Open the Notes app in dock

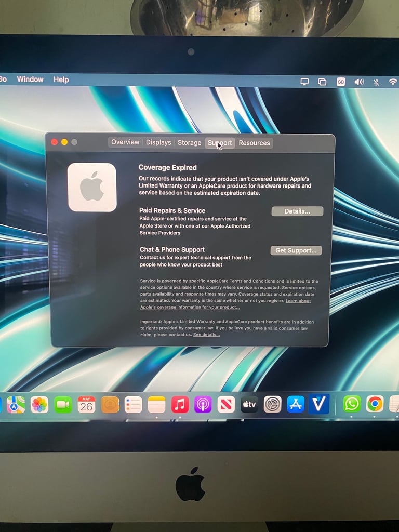[x=157, y=405]
